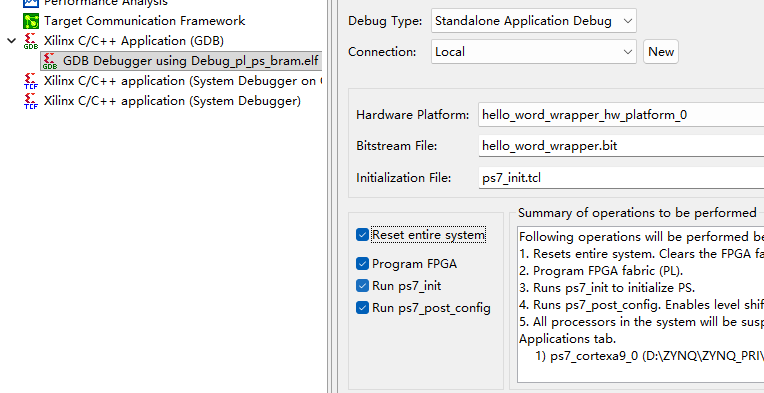Uncheck the Reset entire system checkbox

[x=362, y=235]
